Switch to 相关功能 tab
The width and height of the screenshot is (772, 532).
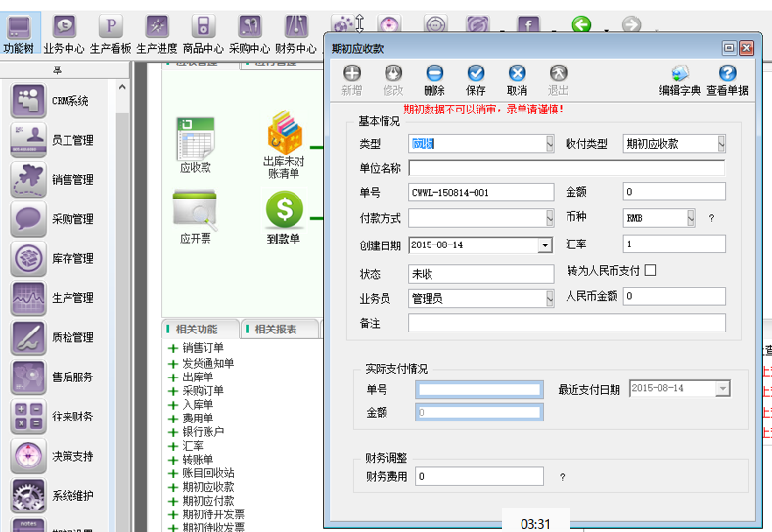click(197, 330)
